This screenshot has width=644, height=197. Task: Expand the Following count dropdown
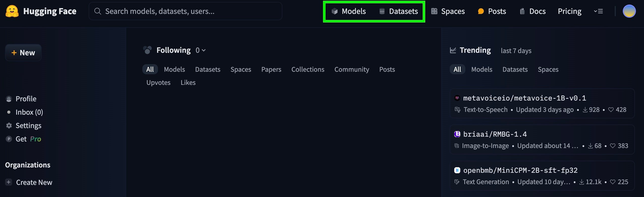(x=201, y=50)
